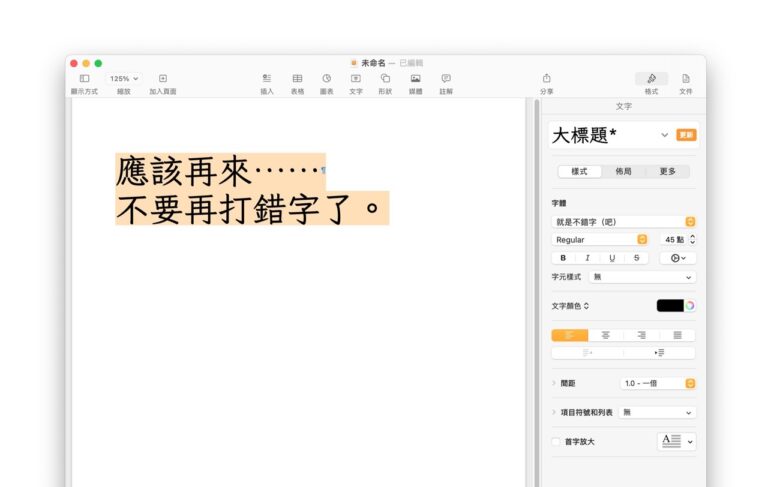768x487 pixels.
Task: Click the Add Page (加入頁面) icon
Action: point(163,78)
